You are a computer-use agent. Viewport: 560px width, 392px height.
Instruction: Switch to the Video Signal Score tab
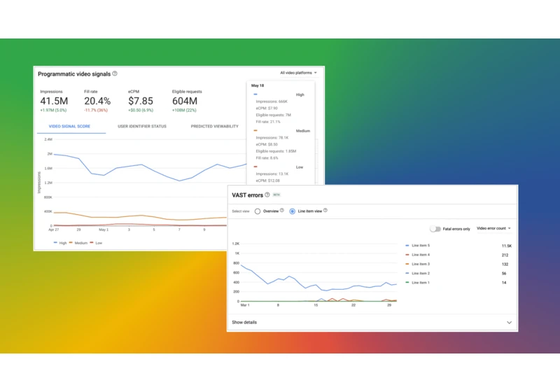(x=69, y=127)
